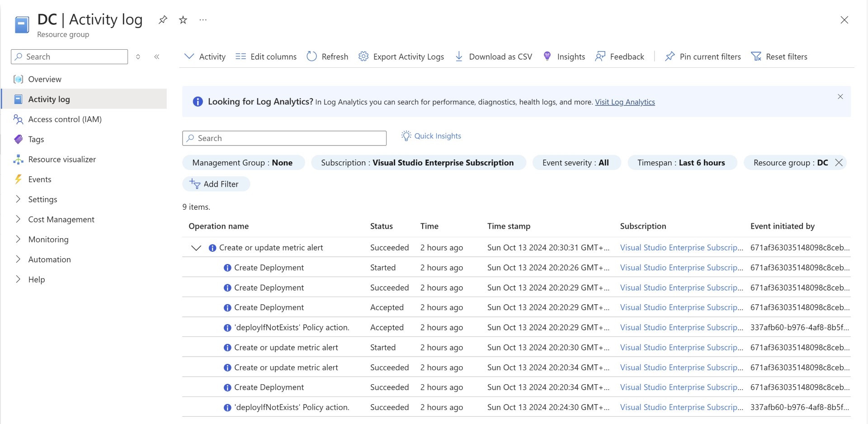Viewport: 868px width, 424px height.
Task: Click info icon of the 20:24:30 Policy action row
Action: pyautogui.click(x=227, y=407)
